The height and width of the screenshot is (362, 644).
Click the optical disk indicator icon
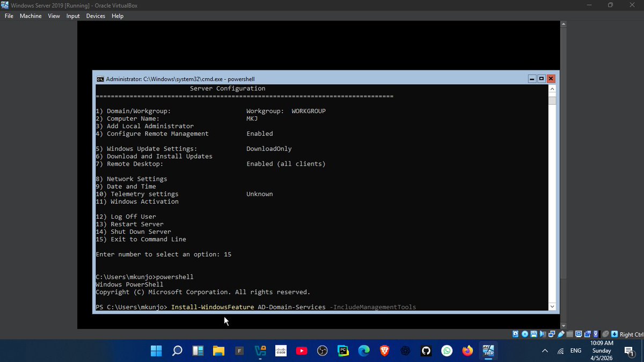(x=525, y=334)
